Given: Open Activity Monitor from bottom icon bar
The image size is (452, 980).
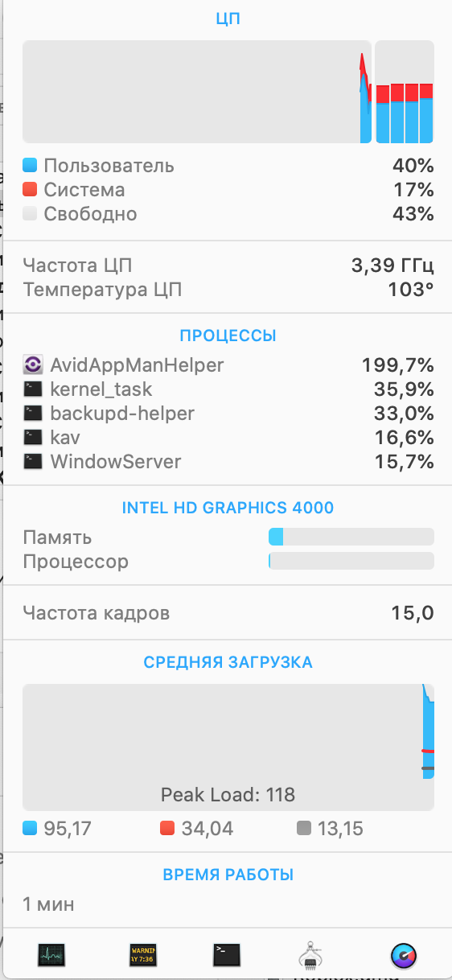Looking at the screenshot, I should [x=51, y=955].
